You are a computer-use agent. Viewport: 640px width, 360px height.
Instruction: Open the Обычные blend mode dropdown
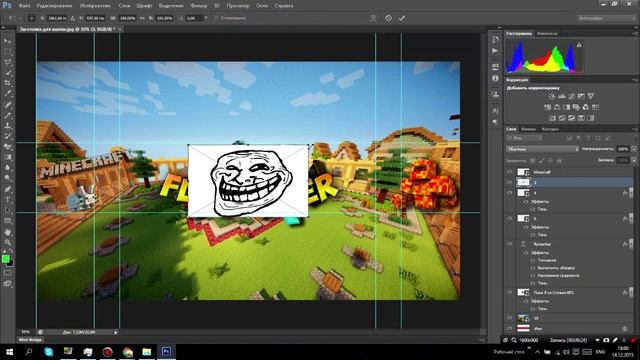[542, 149]
